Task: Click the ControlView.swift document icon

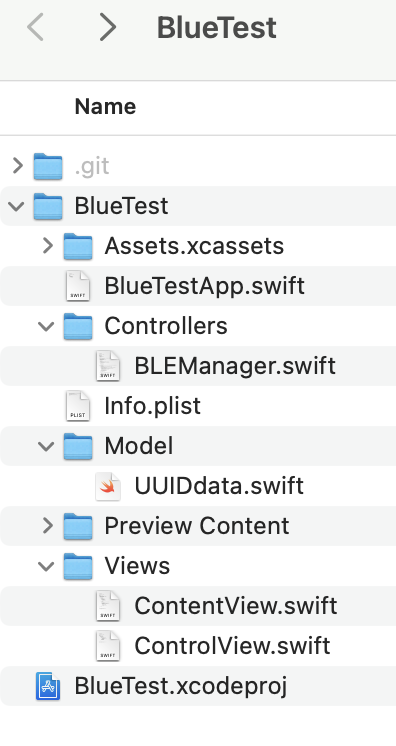Action: [108, 646]
